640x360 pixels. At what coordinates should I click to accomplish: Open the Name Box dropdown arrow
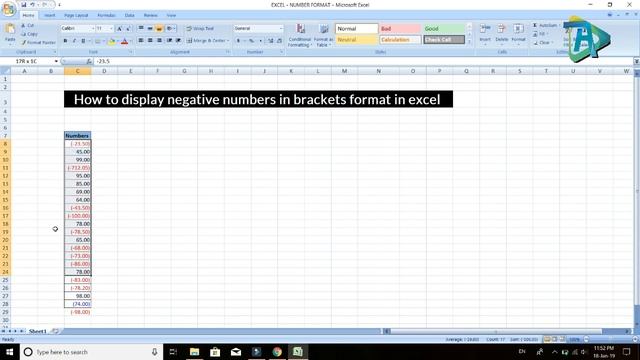pyautogui.click(x=56, y=61)
